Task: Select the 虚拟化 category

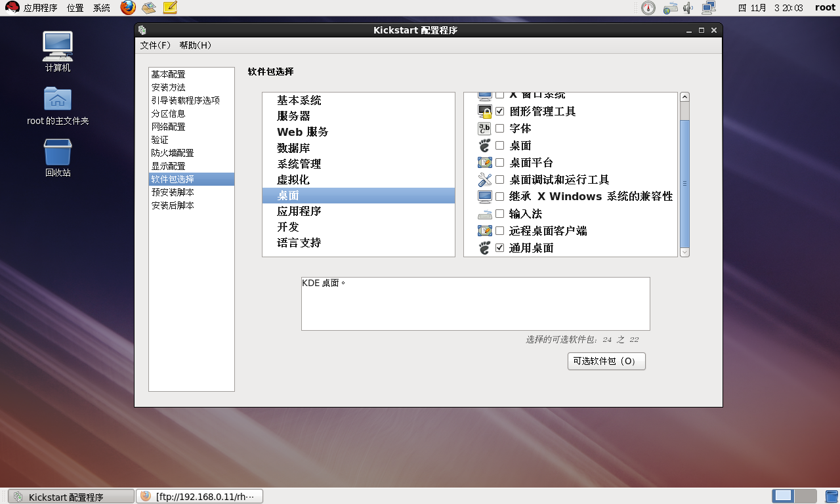Action: pos(358,179)
